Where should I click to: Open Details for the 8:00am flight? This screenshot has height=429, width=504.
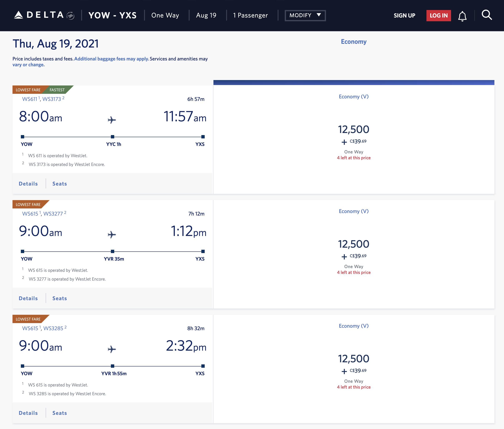point(28,184)
